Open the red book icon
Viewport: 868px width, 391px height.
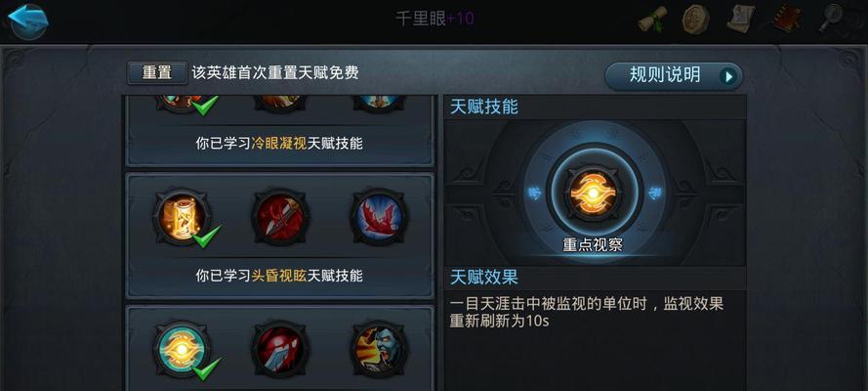[787, 19]
